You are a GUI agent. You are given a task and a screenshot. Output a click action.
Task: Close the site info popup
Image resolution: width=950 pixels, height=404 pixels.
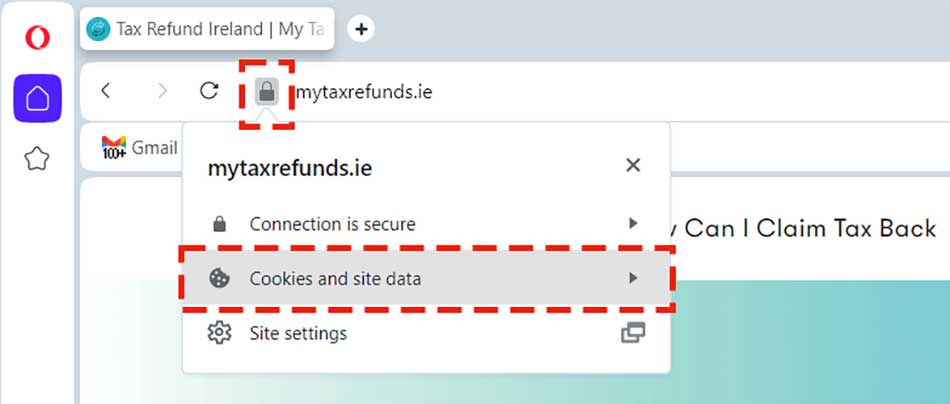pyautogui.click(x=632, y=166)
